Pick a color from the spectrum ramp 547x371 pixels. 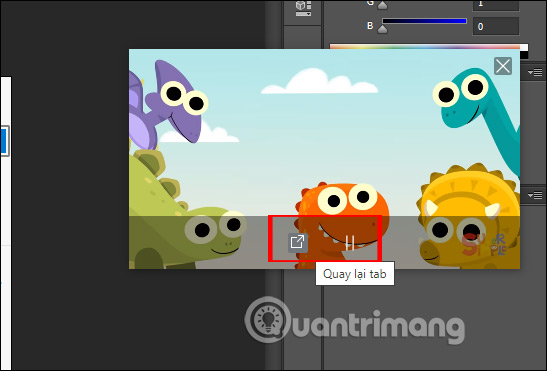425,47
